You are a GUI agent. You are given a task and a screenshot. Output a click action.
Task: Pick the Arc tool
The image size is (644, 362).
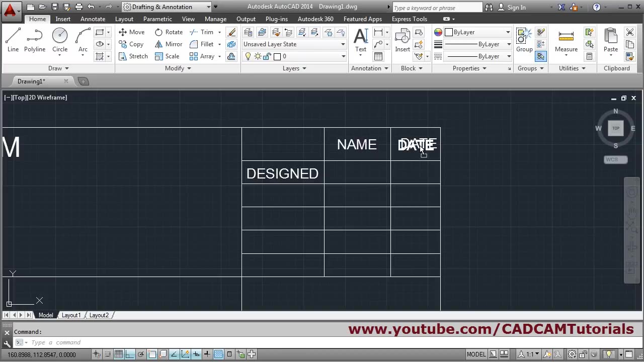[x=83, y=40]
